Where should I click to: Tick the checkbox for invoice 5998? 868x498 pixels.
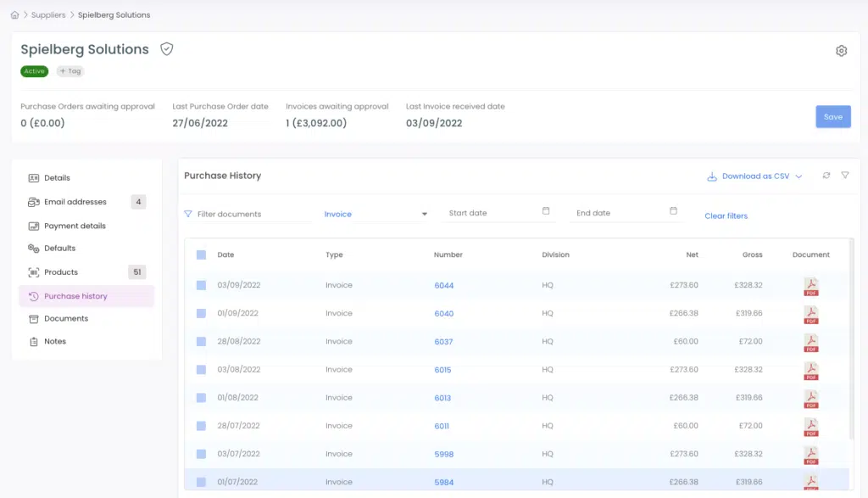pos(201,454)
